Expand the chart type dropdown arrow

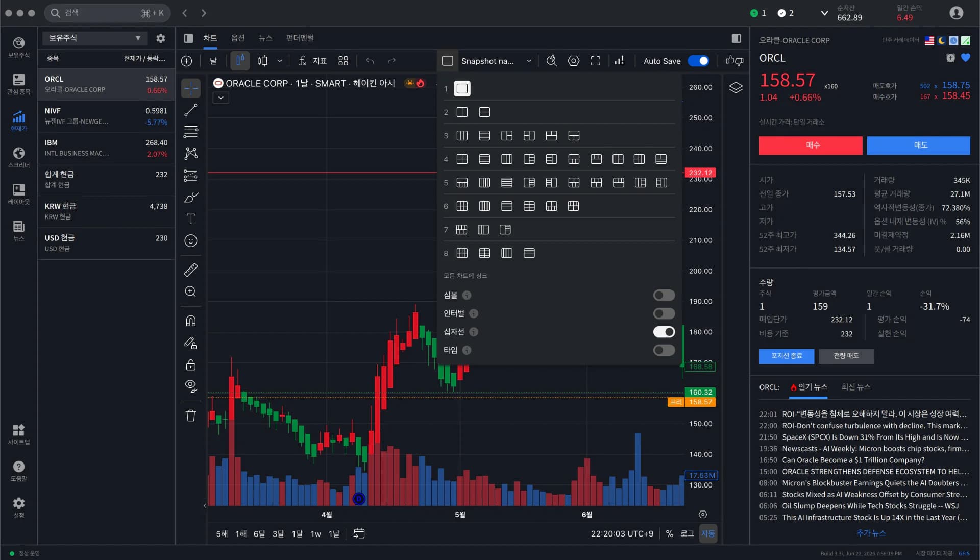coord(280,61)
